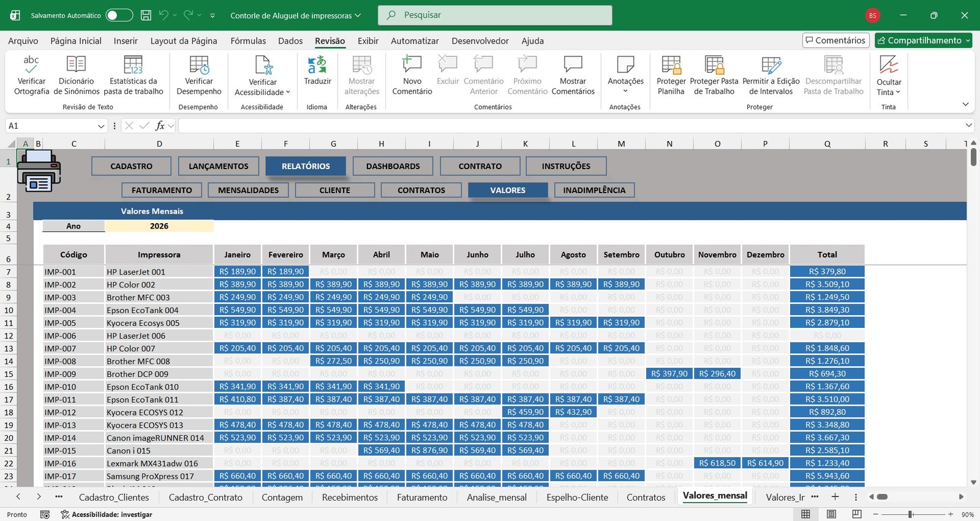Image resolution: width=980 pixels, height=521 pixels.
Task: Select the Total cell R$ 5.943,60
Action: 827,476
